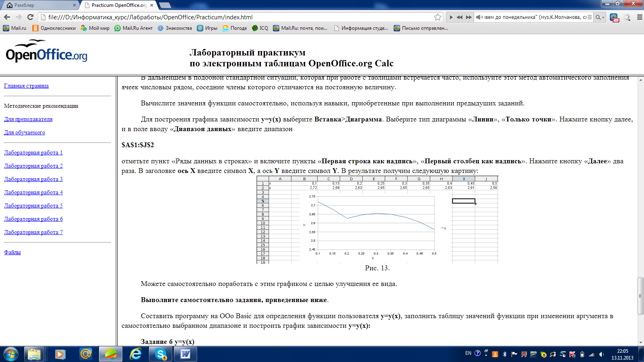Screen dimensions: 644x362
Task: Open Лабораторная работа 2
Action: pyautogui.click(x=33, y=166)
